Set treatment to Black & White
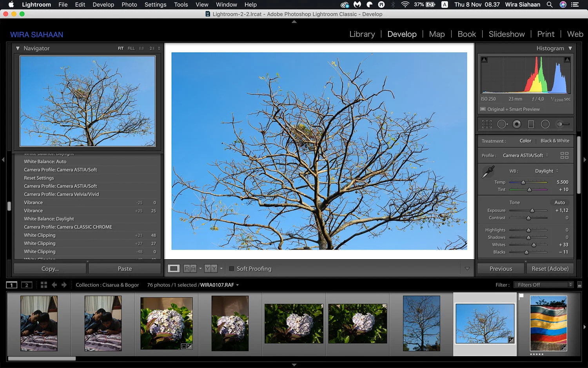Screen dimensions: 588x368 pyautogui.click(x=555, y=141)
